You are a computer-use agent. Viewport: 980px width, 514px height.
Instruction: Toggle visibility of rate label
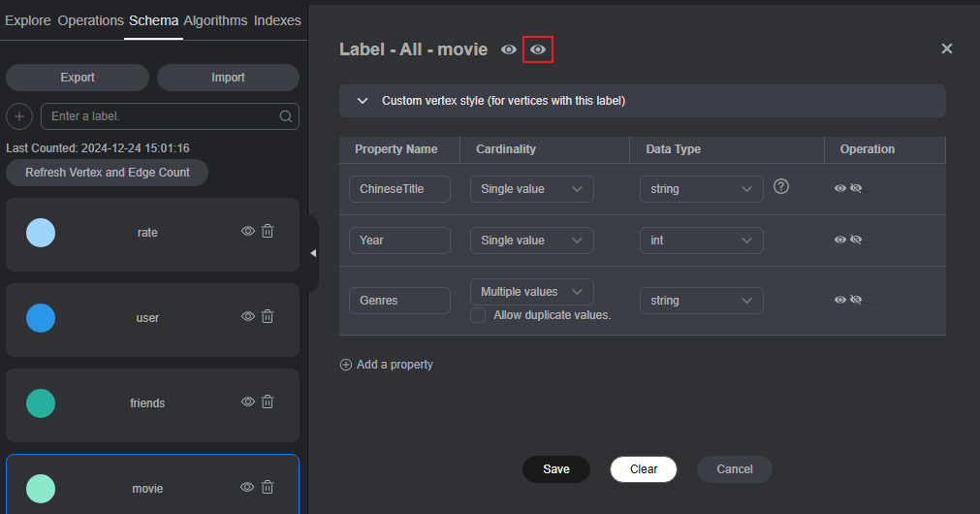248,232
